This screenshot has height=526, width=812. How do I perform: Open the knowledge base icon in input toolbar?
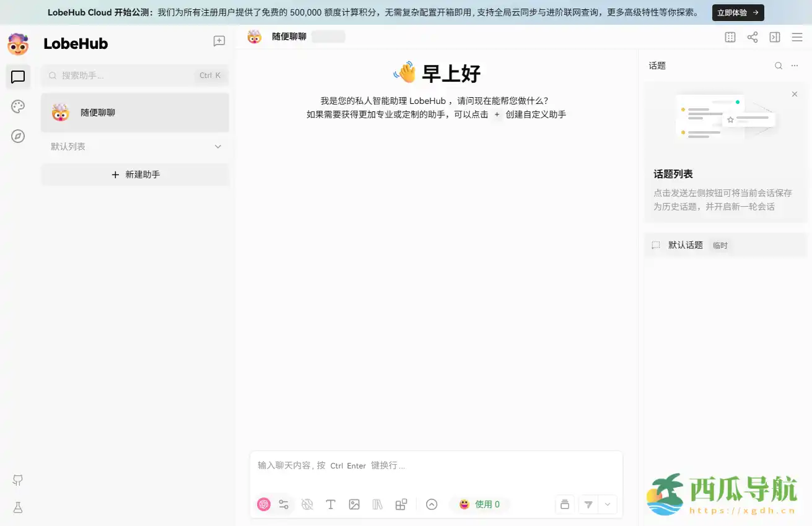(x=378, y=504)
